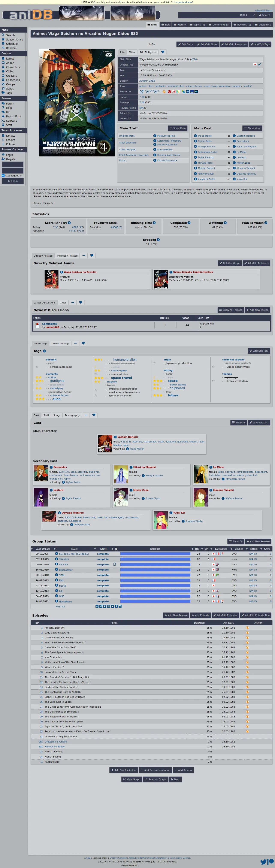Screen dimensions: 275x868
Task: Click the checkmark icon in Official Title row
Action: [x=259, y=64]
